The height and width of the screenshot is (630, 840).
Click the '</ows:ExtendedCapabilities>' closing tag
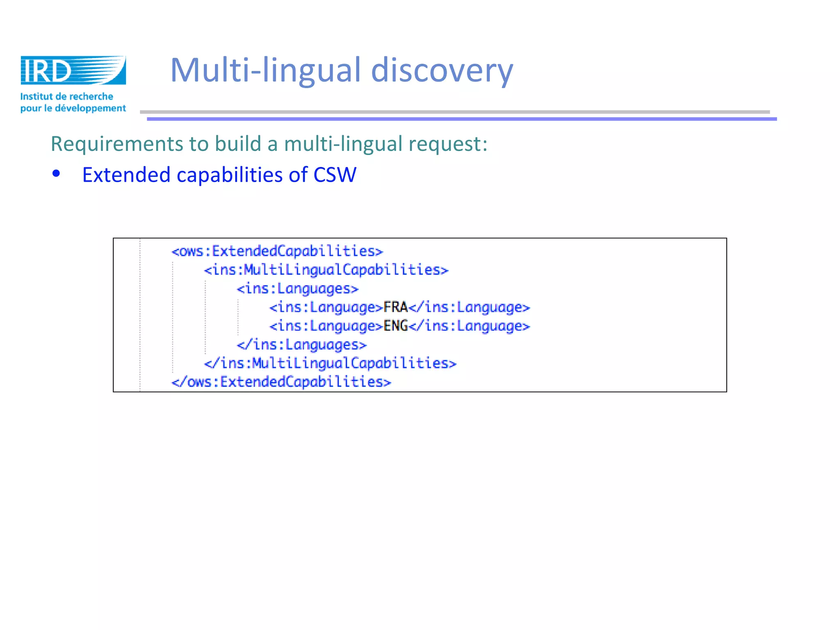281,382
